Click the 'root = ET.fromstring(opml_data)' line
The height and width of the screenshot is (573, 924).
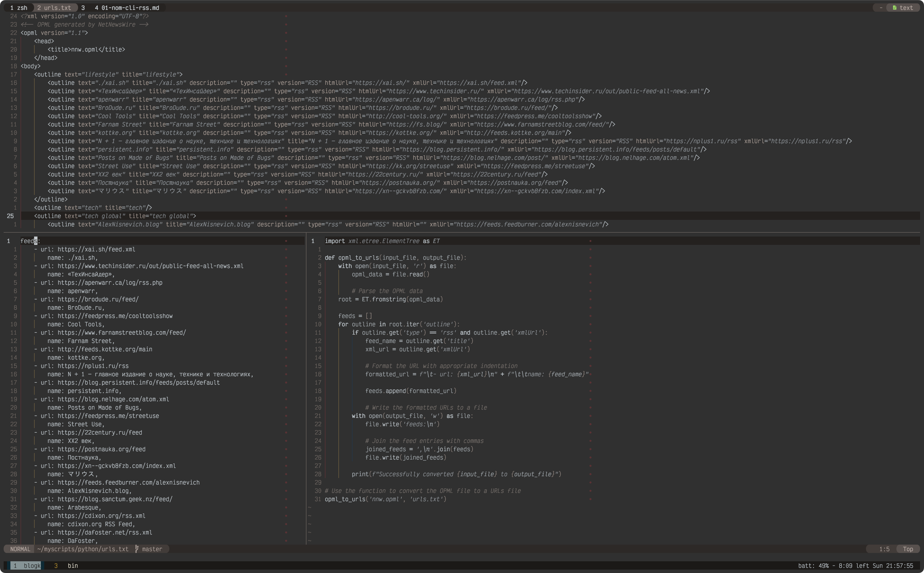[390, 299]
